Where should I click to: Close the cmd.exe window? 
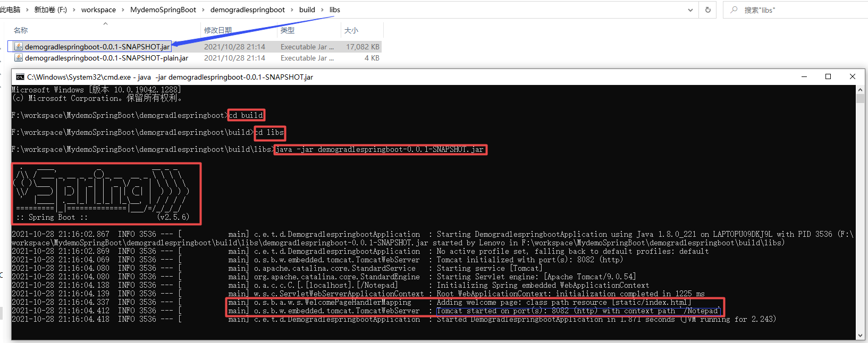point(853,76)
